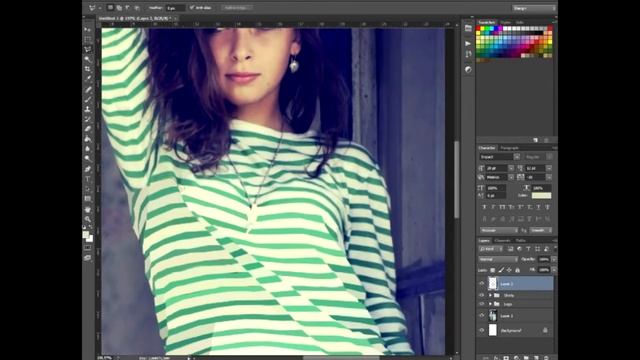This screenshot has width=640, height=360.
Task: Select the Rectangle shape tool
Action: tap(88, 199)
